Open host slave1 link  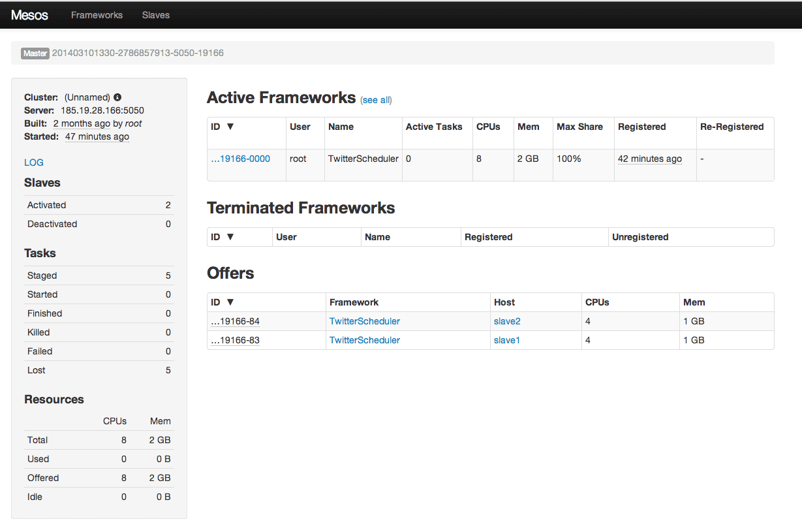pyautogui.click(x=507, y=340)
